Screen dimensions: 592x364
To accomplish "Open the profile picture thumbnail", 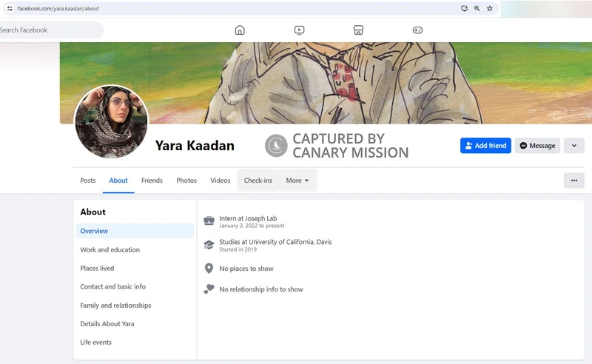I will point(112,121).
